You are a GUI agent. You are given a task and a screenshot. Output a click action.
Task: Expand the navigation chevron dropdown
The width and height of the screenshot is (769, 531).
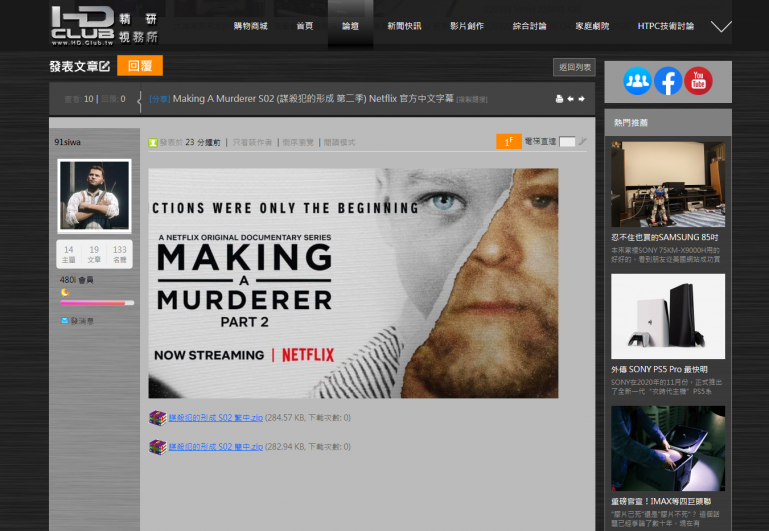point(721,26)
